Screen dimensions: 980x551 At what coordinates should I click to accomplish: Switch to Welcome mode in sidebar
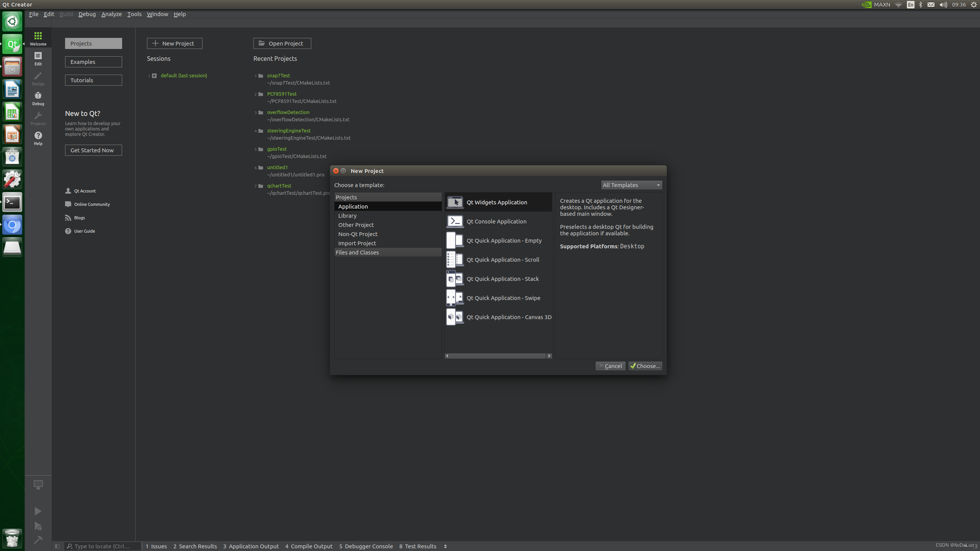point(38,39)
